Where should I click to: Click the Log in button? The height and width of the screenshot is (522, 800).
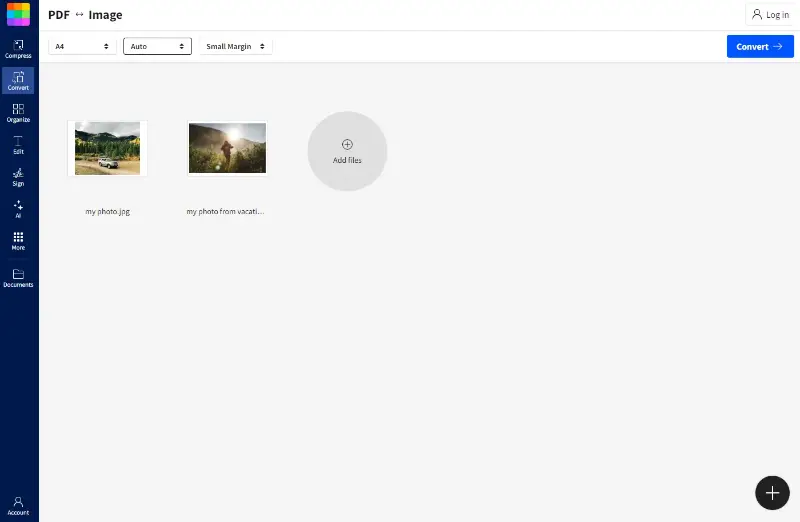[771, 15]
